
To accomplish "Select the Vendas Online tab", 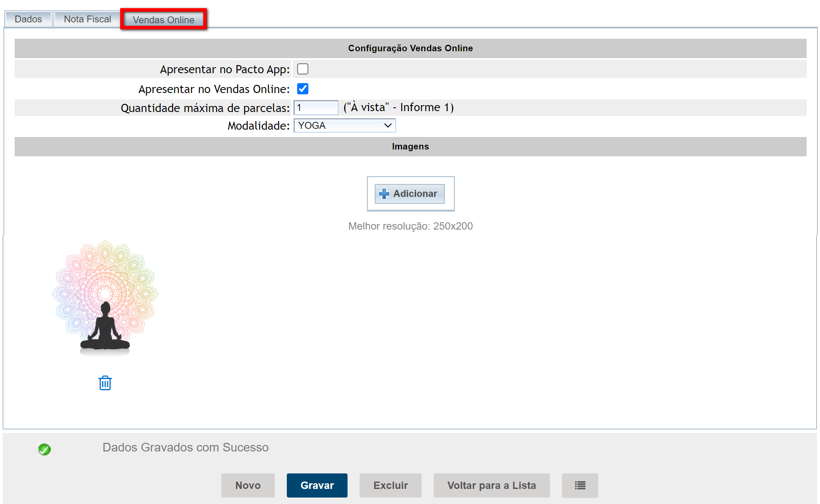I will click(164, 20).
